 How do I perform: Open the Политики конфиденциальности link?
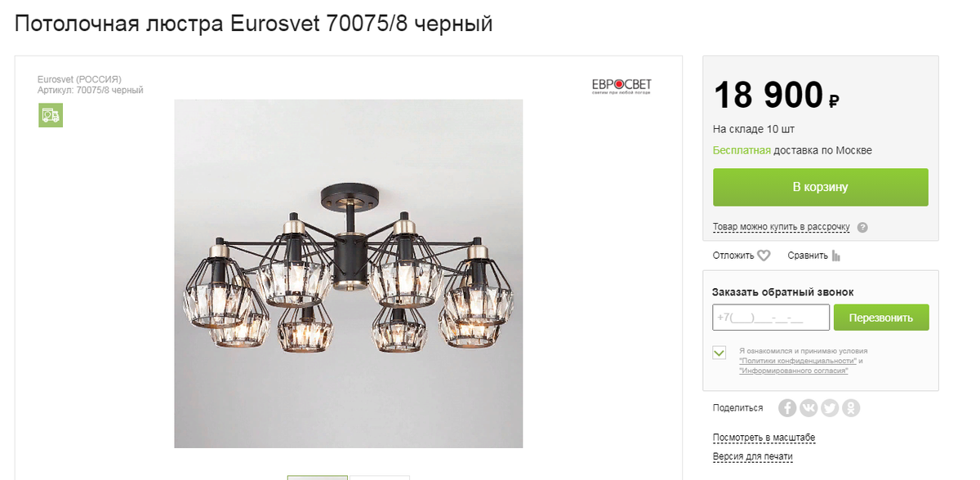[798, 361]
